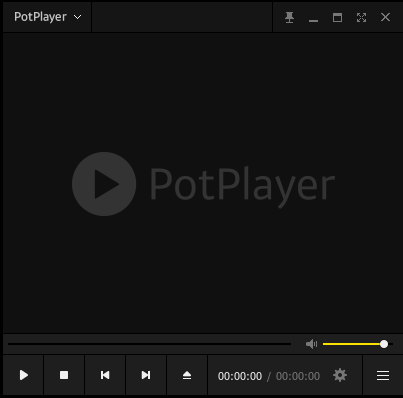Expand the chevron next to PotPlayer
This screenshot has height=398, width=403.
[x=77, y=17]
